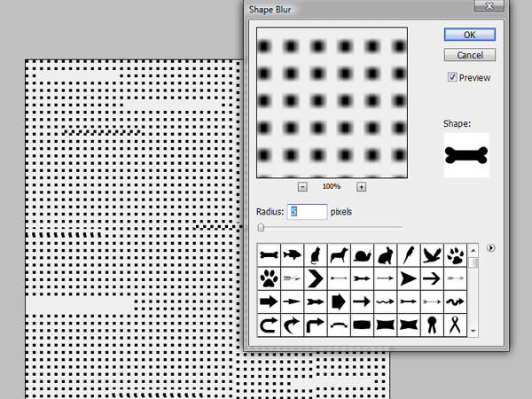Screen dimensions: 532x399
Task: Click the shape list scroll down arrow
Action: [x=473, y=331]
